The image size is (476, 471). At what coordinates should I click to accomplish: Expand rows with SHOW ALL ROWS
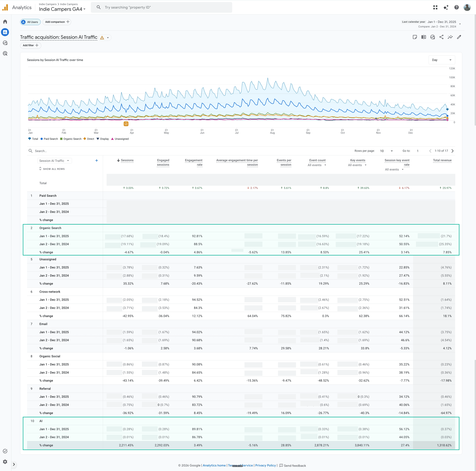point(52,169)
